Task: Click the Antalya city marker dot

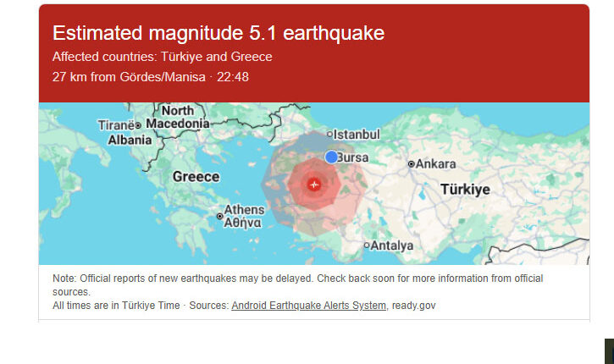Action: click(367, 246)
